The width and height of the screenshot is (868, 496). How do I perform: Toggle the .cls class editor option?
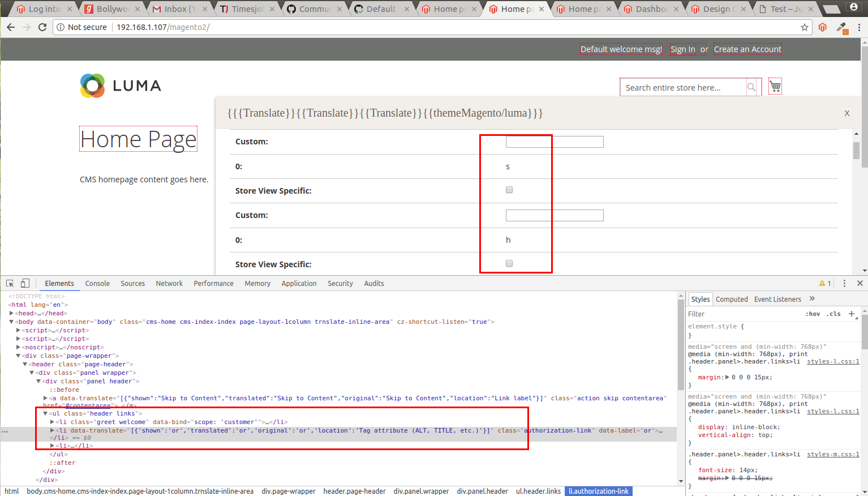[x=834, y=314]
